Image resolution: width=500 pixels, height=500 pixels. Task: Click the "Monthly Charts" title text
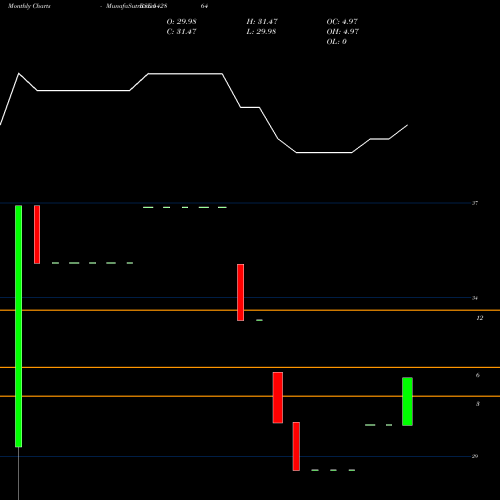[x=29, y=6]
